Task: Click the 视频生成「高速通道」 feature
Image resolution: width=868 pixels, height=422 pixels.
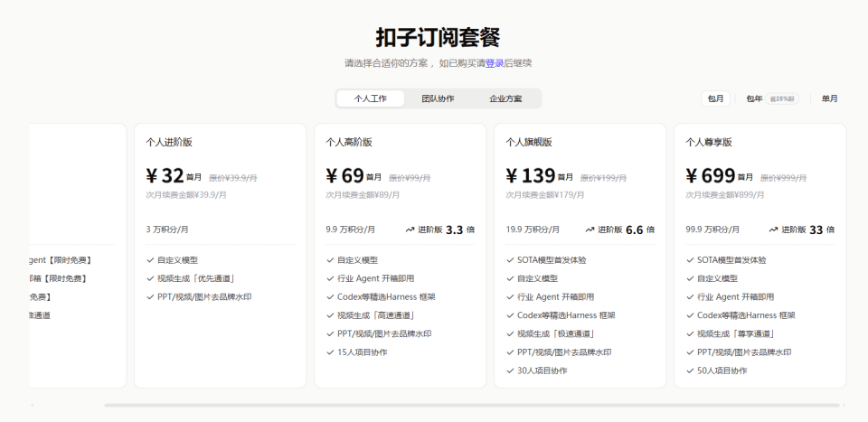Action: point(376,315)
